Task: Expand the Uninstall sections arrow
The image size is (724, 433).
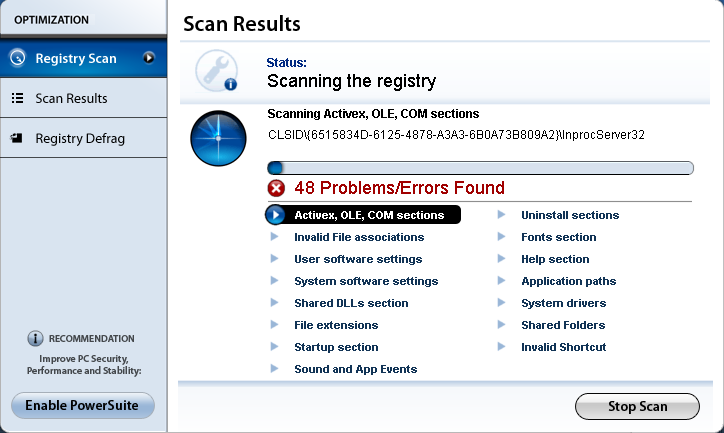Action: [501, 215]
